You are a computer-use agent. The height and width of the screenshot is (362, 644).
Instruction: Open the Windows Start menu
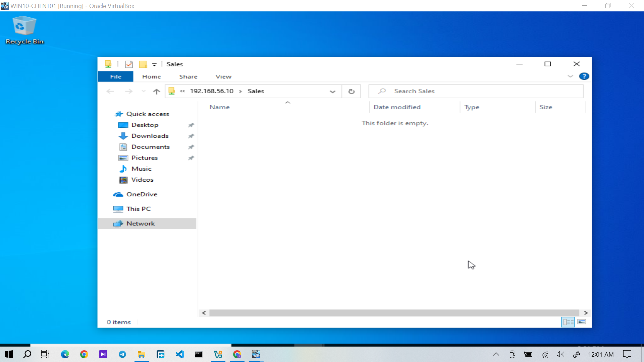pos(9,354)
